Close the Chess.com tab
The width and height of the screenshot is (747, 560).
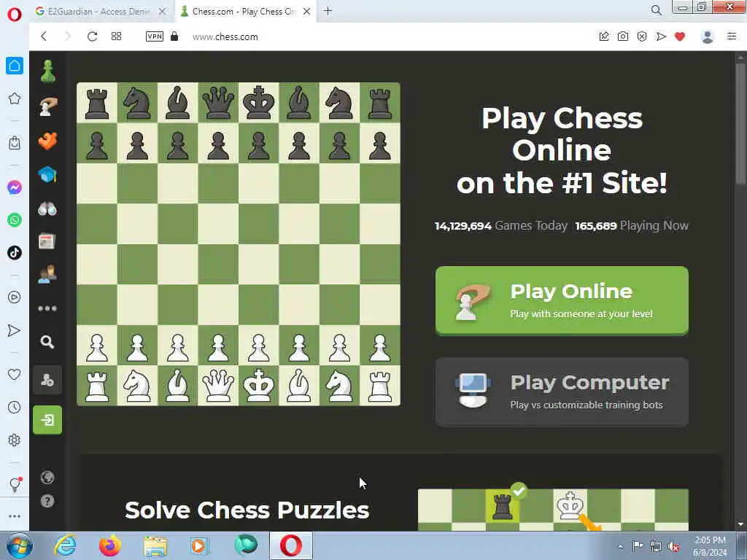point(307,12)
